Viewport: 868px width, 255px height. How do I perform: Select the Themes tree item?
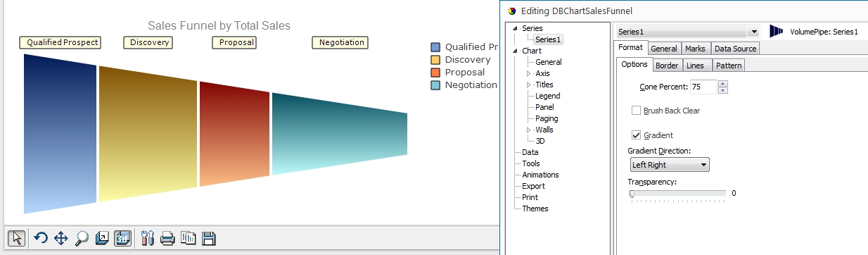pyautogui.click(x=535, y=209)
